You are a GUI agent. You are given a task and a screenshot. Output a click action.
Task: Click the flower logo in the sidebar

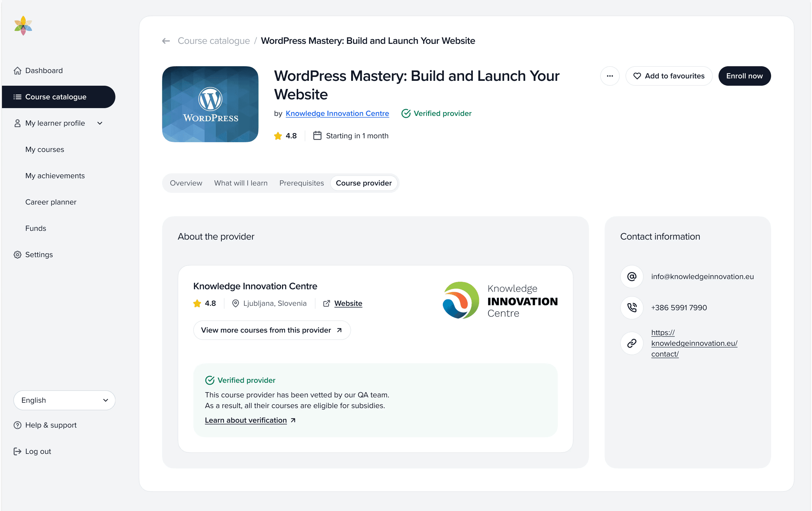click(x=23, y=26)
